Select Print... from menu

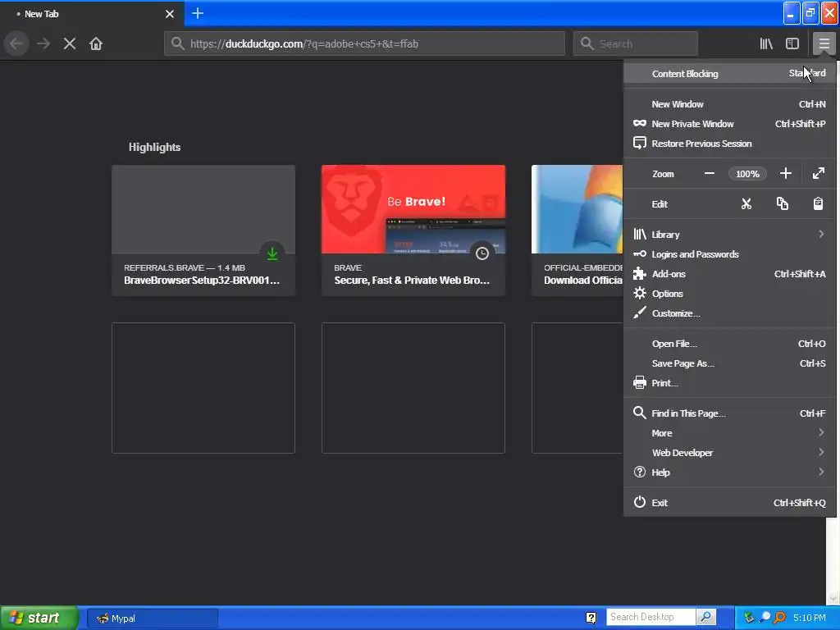(729, 383)
